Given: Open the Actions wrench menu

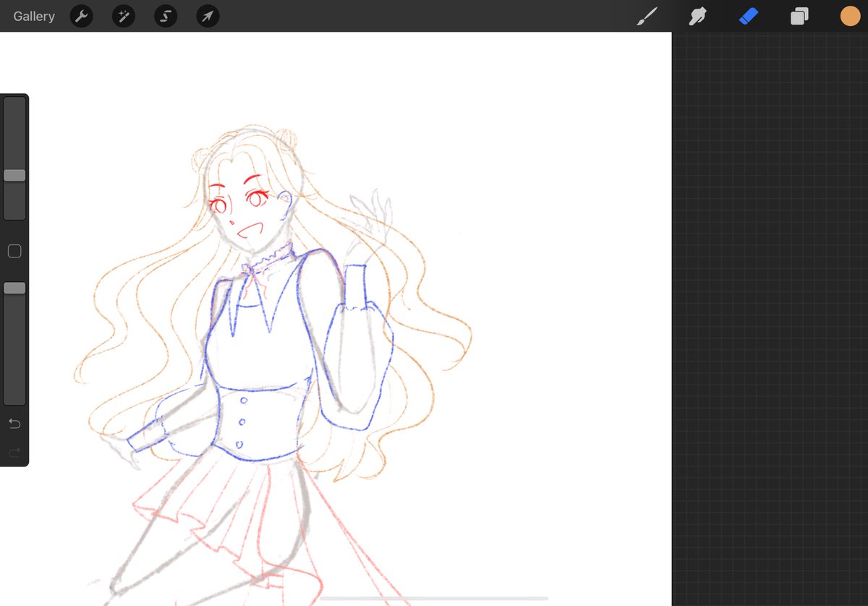Looking at the screenshot, I should point(81,16).
